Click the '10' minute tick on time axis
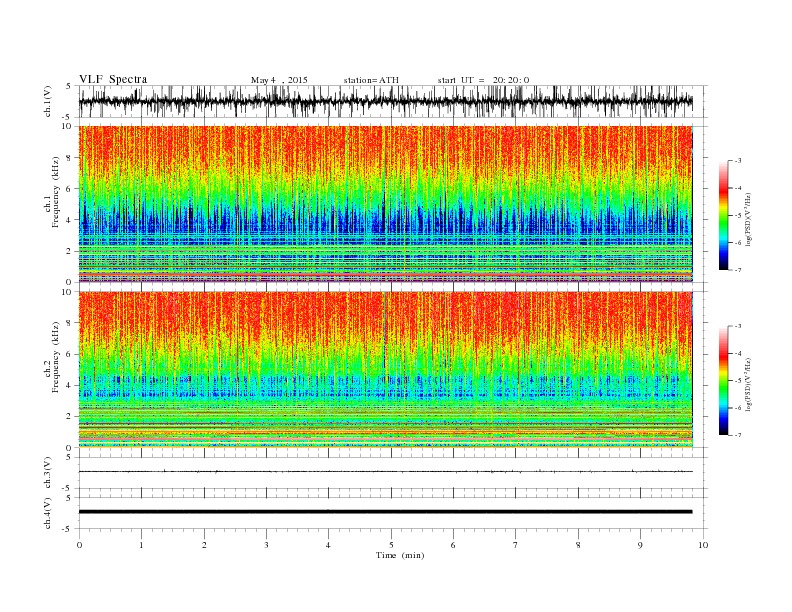This screenshot has height=612, width=792. pyautogui.click(x=703, y=545)
